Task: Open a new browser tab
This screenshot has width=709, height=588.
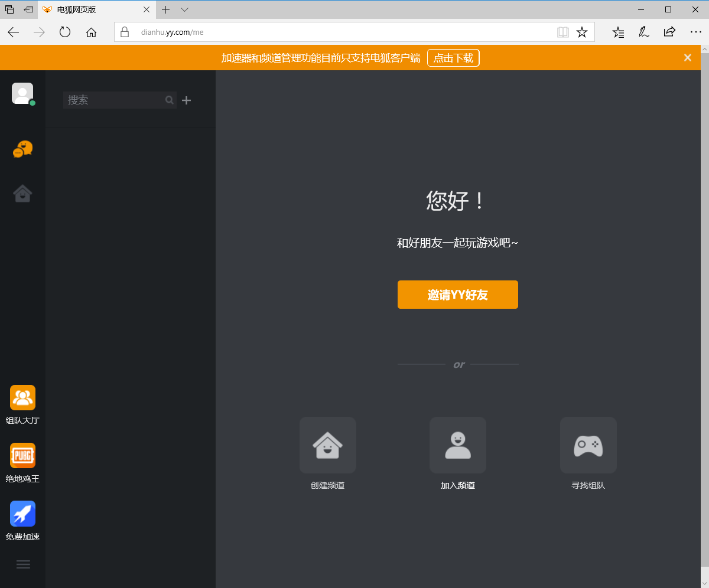Action: tap(166, 9)
